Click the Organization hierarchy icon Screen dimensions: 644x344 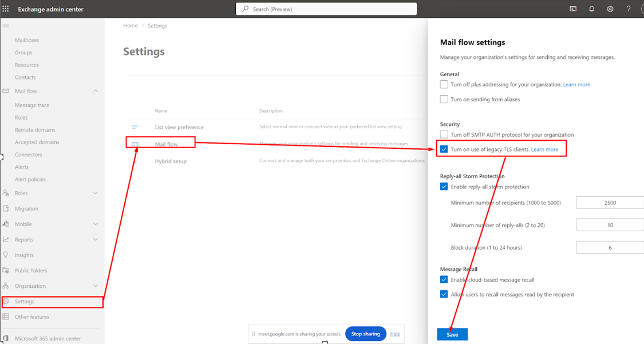click(x=6, y=286)
